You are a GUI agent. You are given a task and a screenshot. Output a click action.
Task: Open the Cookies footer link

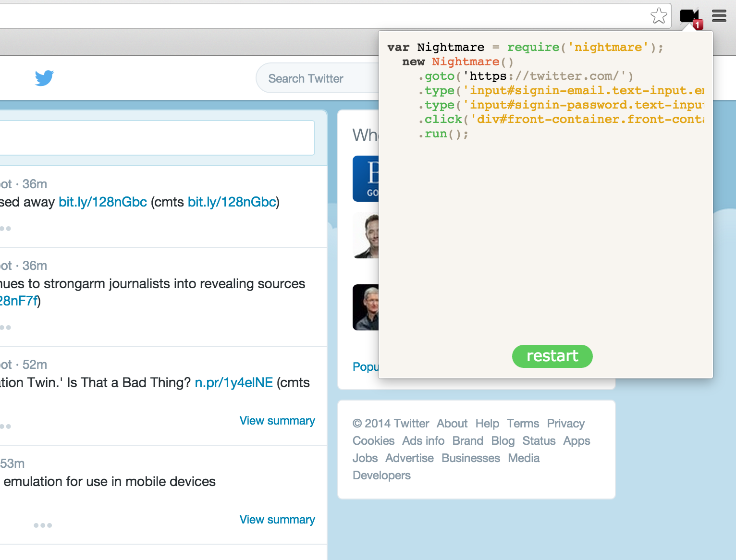click(x=373, y=441)
